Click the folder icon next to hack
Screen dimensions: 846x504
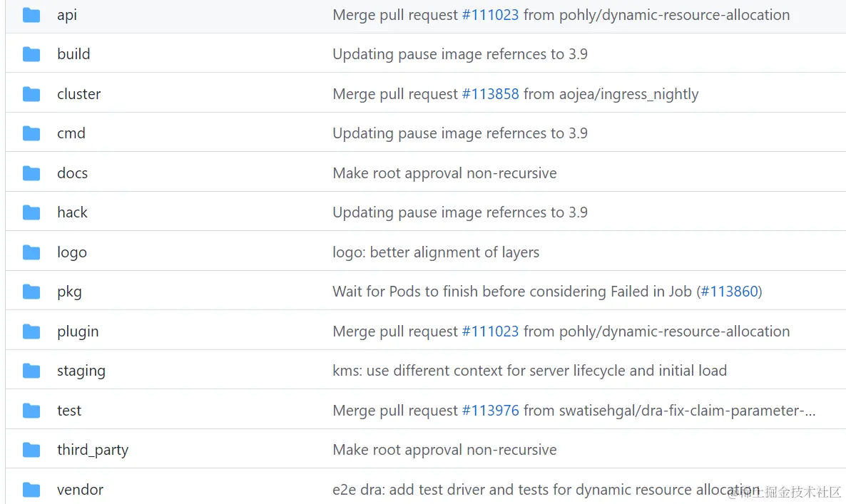(x=31, y=213)
